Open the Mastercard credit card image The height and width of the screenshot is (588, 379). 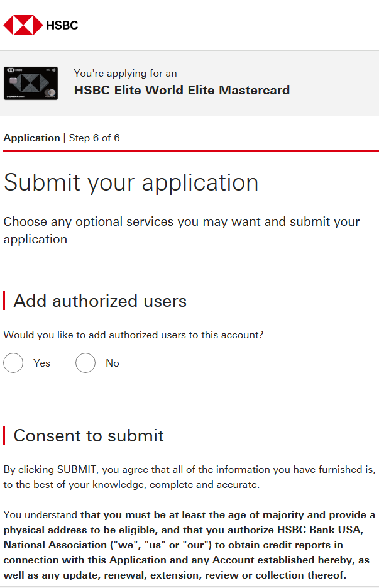pyautogui.click(x=31, y=83)
